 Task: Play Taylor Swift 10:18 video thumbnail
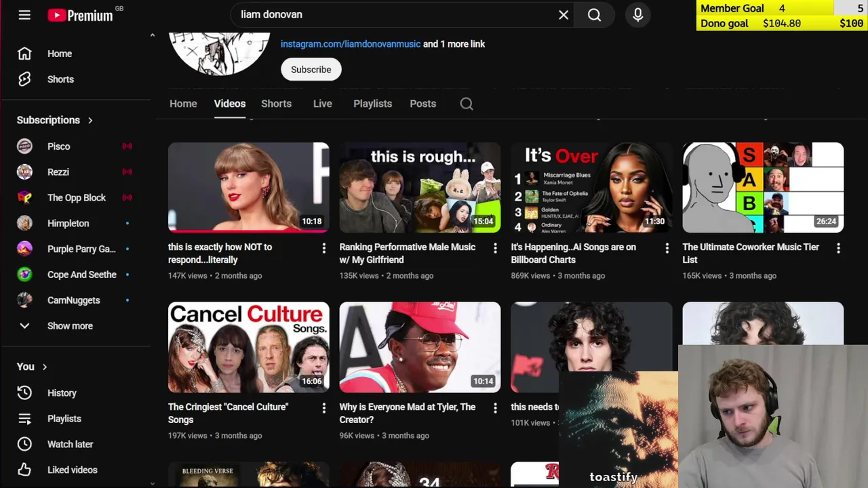(249, 188)
